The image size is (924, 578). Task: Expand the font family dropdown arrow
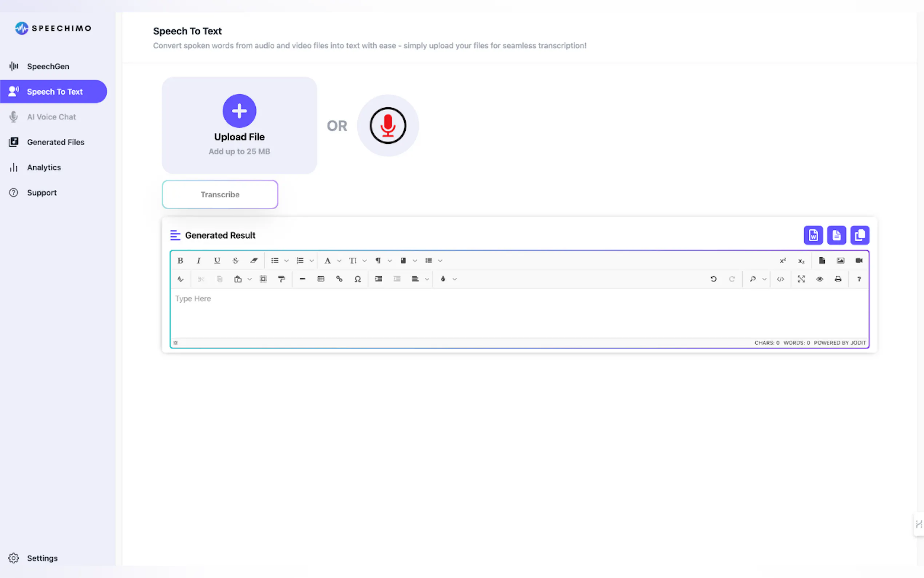point(339,261)
